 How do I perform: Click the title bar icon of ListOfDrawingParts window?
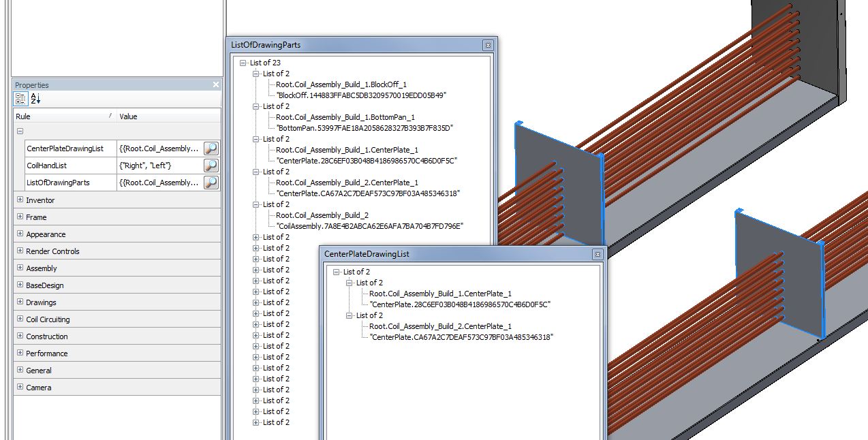click(x=488, y=45)
